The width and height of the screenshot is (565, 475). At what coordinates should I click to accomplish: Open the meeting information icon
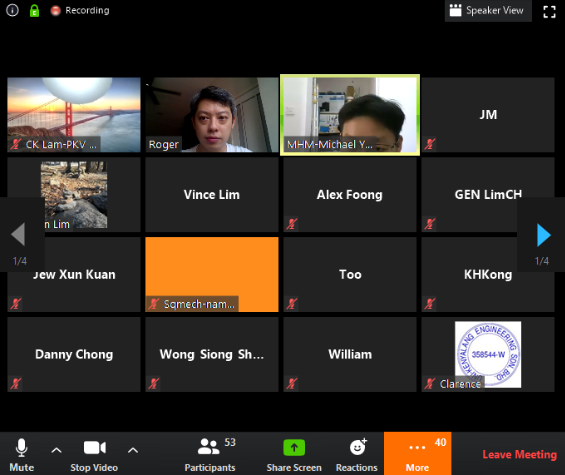(12, 10)
